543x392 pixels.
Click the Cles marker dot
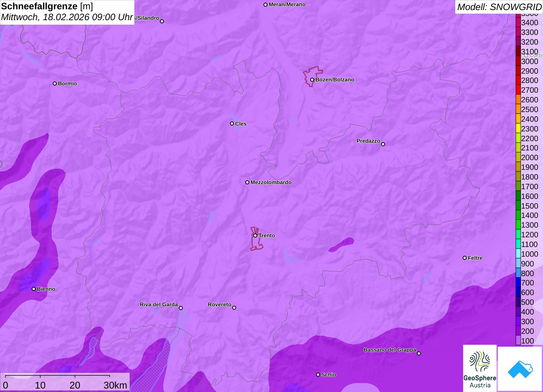point(232,124)
